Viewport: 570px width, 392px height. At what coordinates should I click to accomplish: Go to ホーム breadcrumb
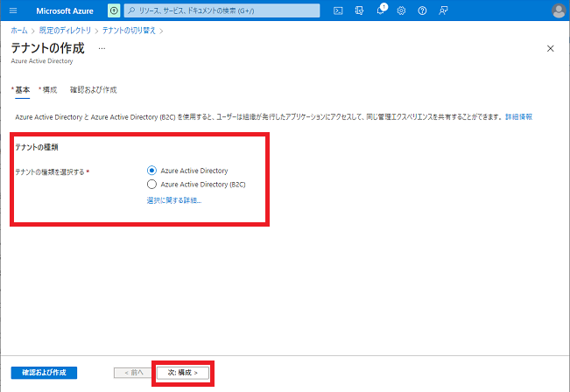click(19, 31)
